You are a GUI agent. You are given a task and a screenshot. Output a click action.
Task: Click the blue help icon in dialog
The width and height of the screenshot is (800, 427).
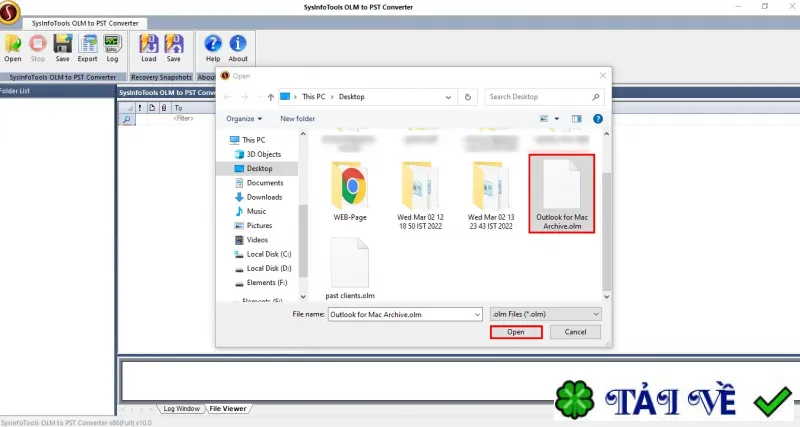[598, 119]
